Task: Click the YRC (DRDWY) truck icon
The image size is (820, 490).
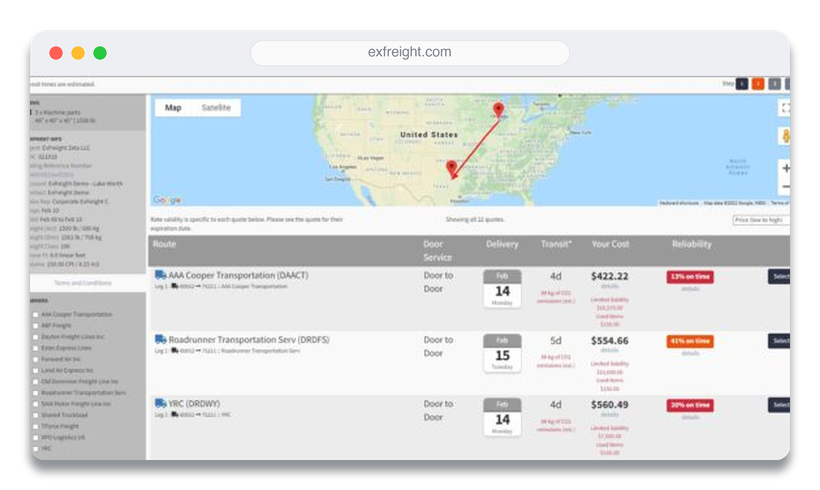Action: (161, 403)
